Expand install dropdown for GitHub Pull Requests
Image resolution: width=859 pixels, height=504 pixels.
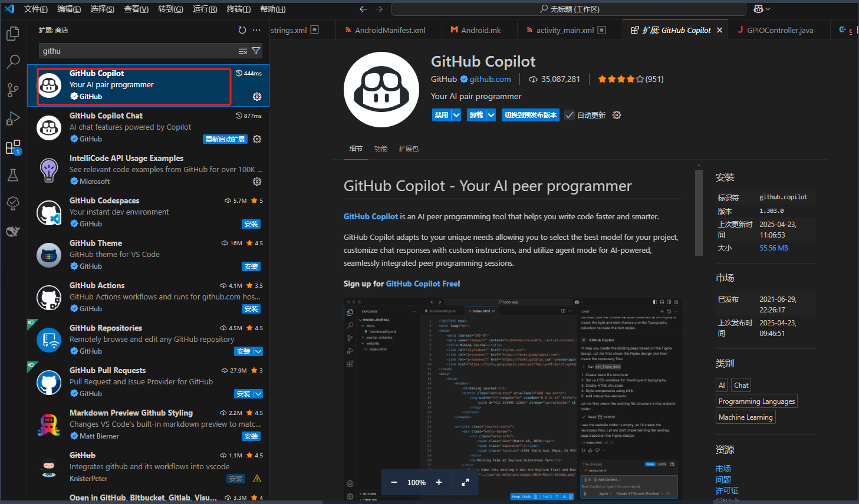258,394
